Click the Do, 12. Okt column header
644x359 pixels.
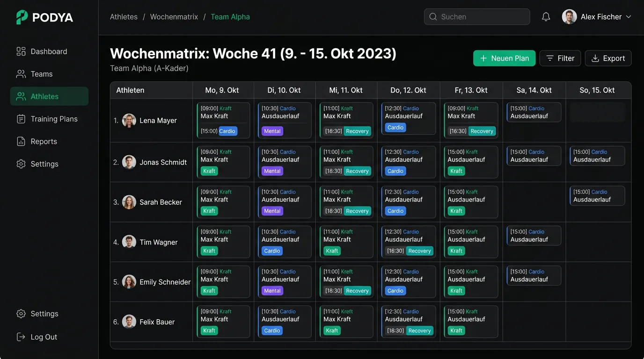[x=409, y=90]
